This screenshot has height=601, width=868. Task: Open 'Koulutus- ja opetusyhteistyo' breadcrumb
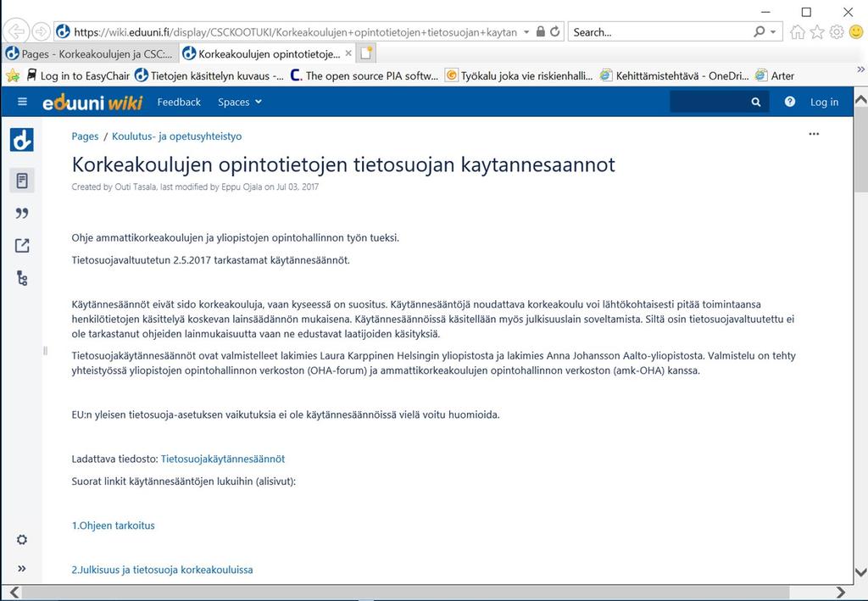pyautogui.click(x=176, y=136)
